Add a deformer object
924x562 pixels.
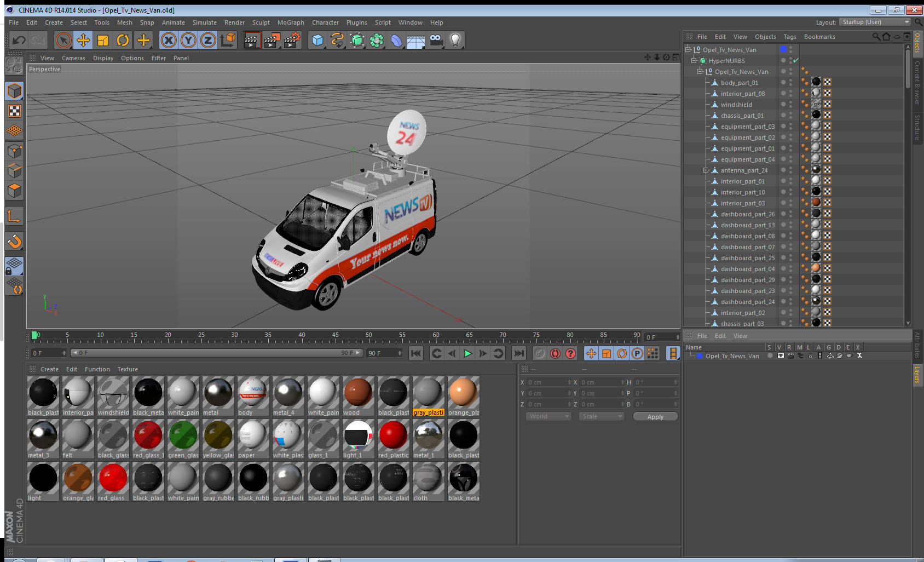[x=396, y=40]
